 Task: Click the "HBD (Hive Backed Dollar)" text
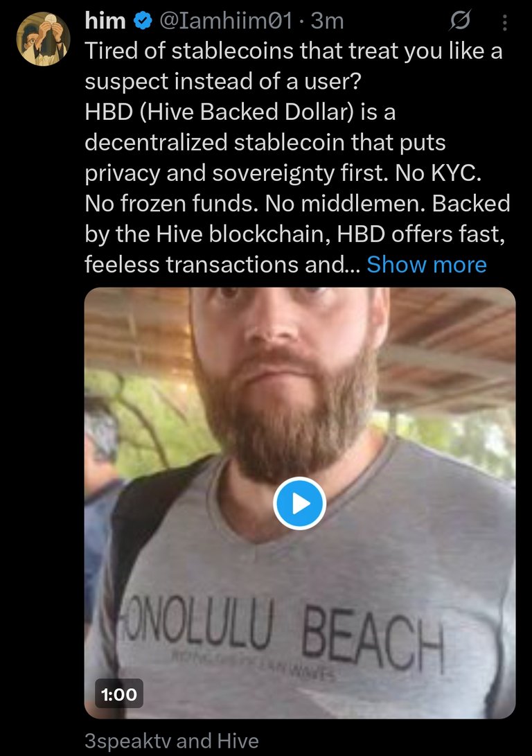(220, 112)
